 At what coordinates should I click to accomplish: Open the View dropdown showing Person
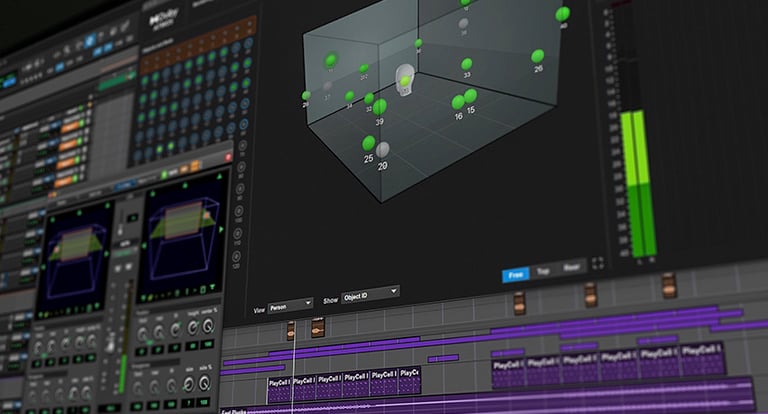pyautogui.click(x=290, y=307)
